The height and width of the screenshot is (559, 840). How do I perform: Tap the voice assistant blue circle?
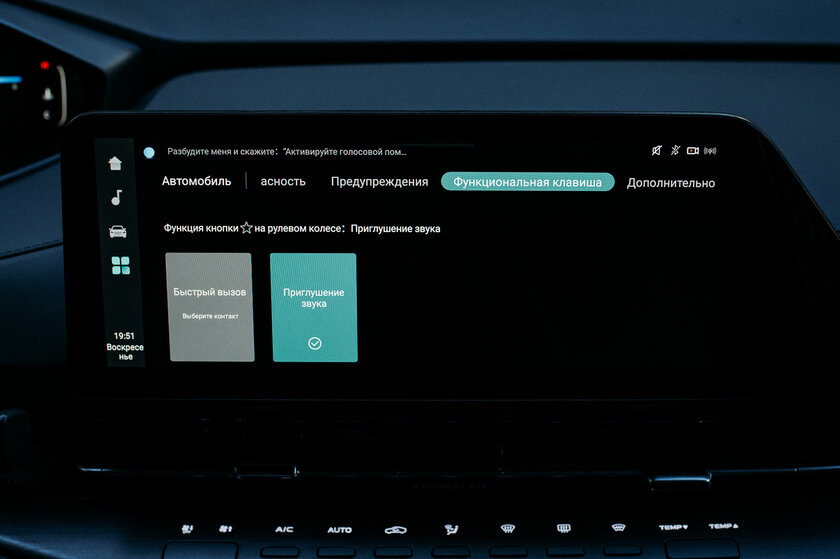[149, 152]
